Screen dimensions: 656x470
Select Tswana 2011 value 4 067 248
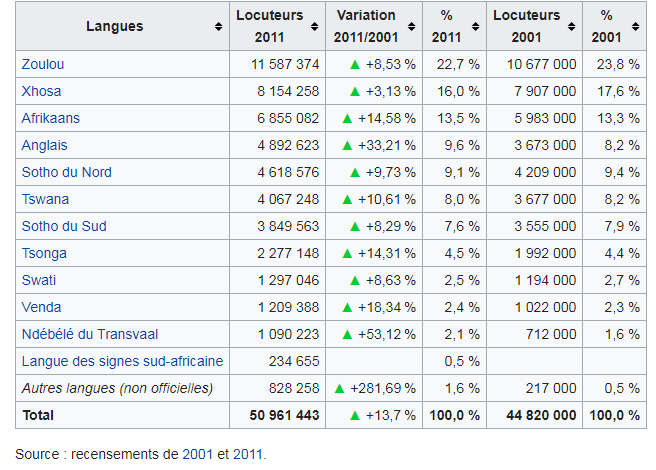click(288, 199)
